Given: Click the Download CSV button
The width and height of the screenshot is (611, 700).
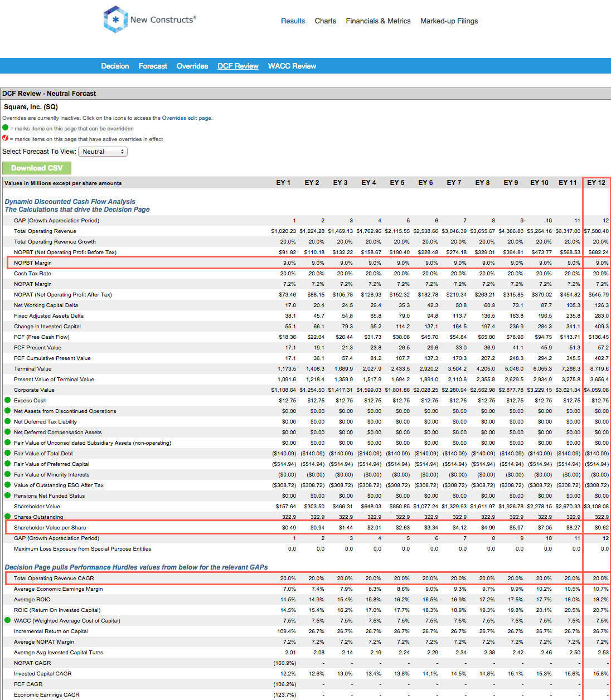Looking at the screenshot, I should click(37, 168).
